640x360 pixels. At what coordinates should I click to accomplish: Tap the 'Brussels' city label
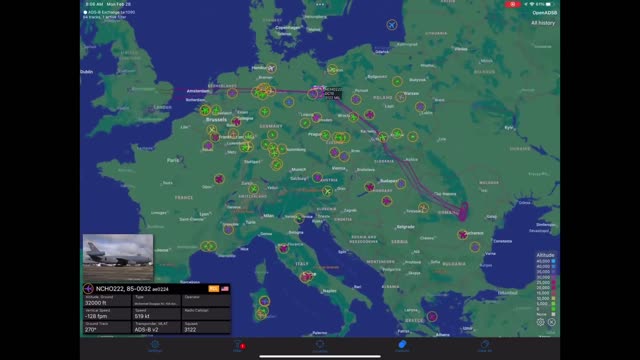click(216, 120)
